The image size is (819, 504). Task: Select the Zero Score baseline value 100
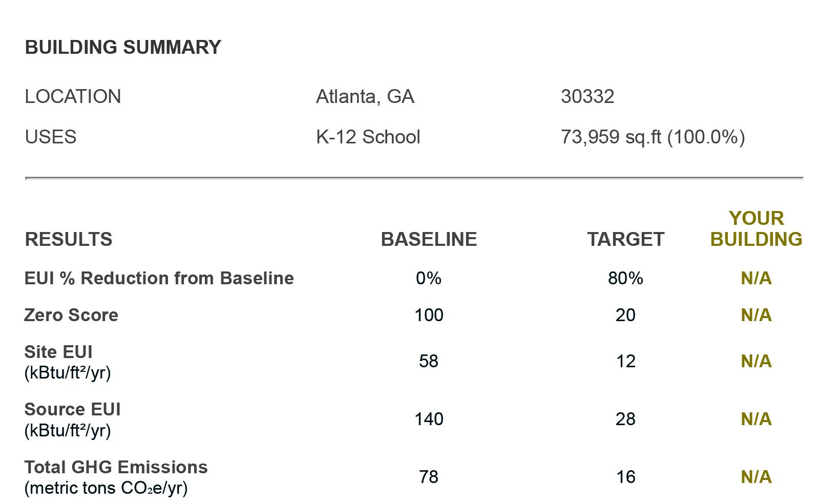coord(429,315)
